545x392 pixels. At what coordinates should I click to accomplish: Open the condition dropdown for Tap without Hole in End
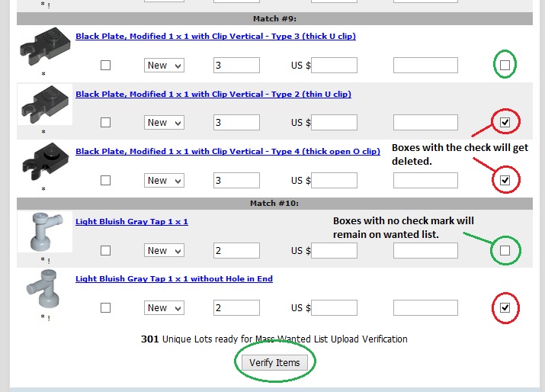(164, 308)
